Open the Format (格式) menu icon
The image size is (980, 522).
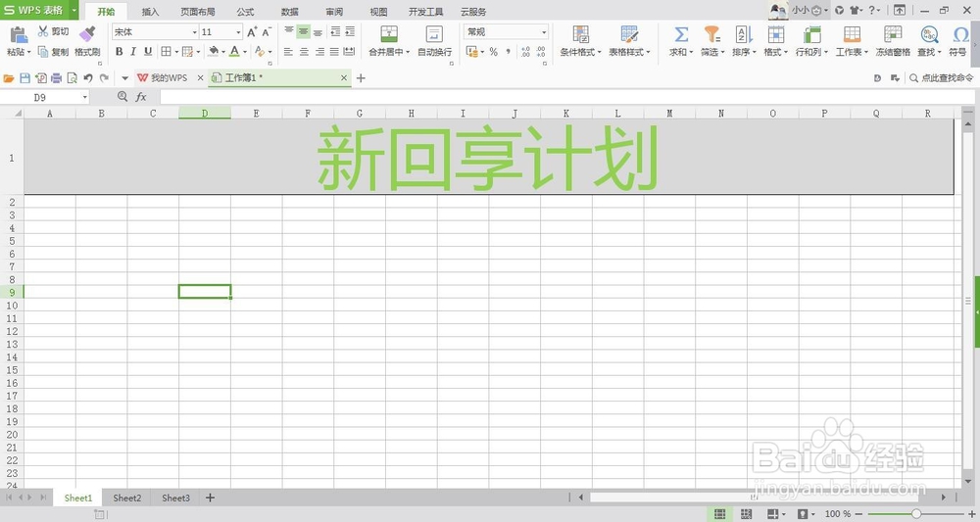point(775,34)
